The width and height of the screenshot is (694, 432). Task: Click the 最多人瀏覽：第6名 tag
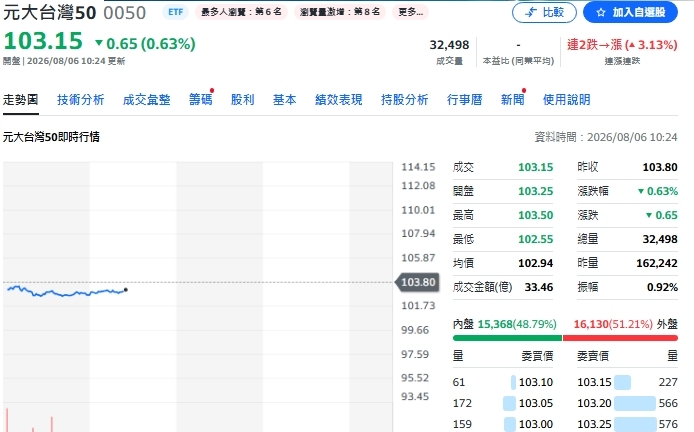click(241, 12)
